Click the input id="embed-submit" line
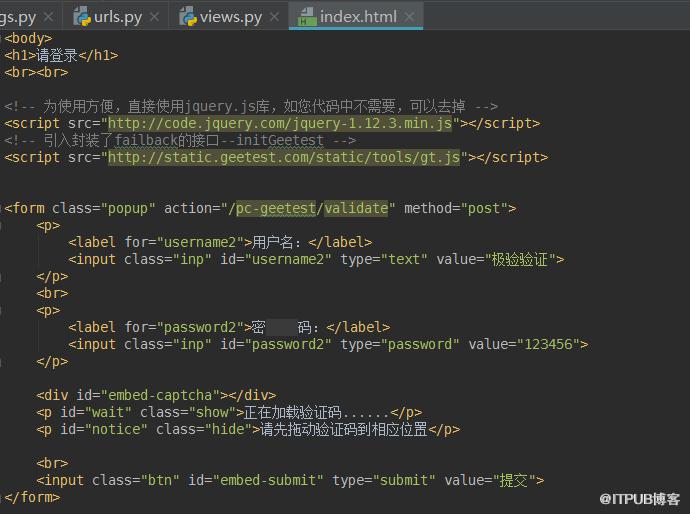Viewport: 690px width, 514px height. click(290, 480)
